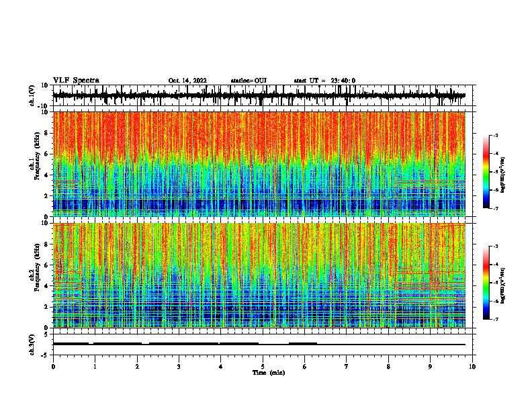Click inside the ch.2 spectrogram panel
Screen dimensions: 532x411
click(x=263, y=275)
